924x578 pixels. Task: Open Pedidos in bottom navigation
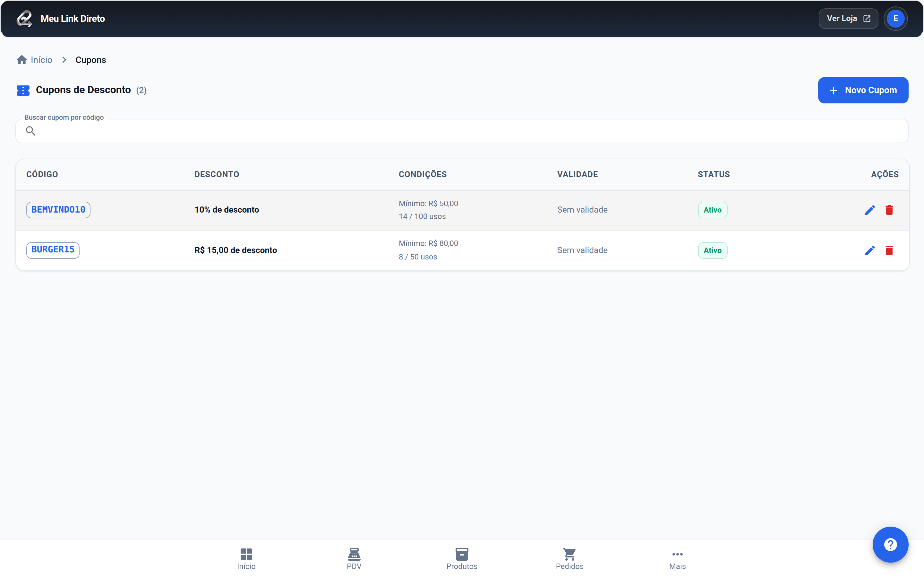[x=569, y=558]
